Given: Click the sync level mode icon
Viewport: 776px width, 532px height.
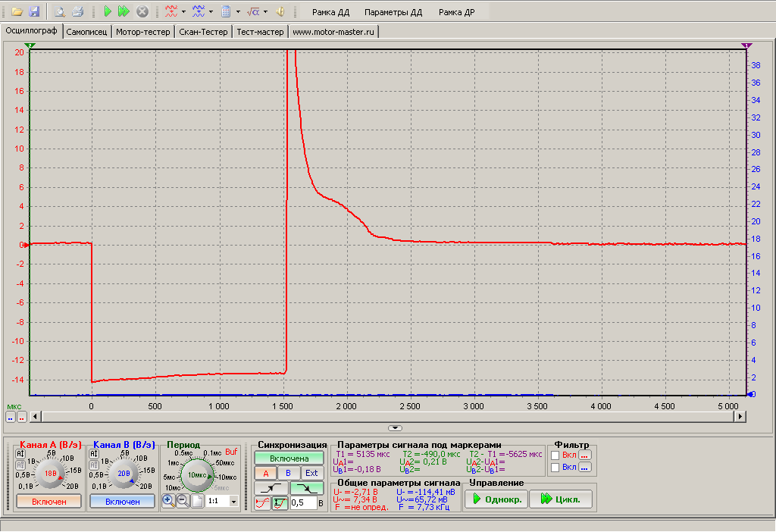Looking at the screenshot, I should (280, 503).
